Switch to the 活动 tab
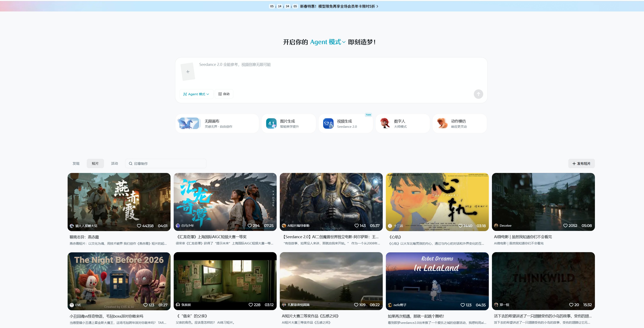The width and height of the screenshot is (644, 328). [x=114, y=164]
